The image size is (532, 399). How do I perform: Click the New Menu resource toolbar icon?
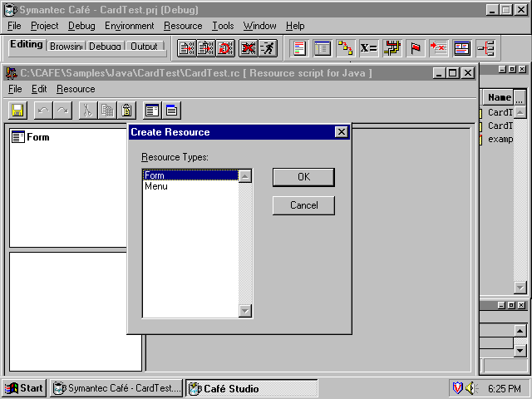(x=172, y=111)
